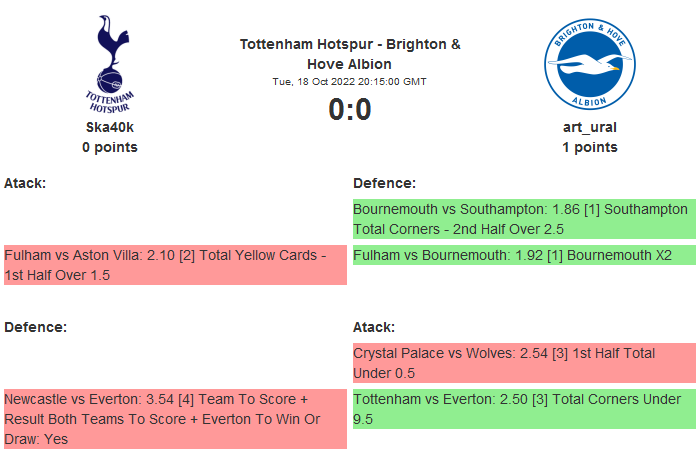Open the Tottenham Hotspur - Brighton match title
Image resolution: width=700 pixels, height=460 pixels.
[x=350, y=45]
